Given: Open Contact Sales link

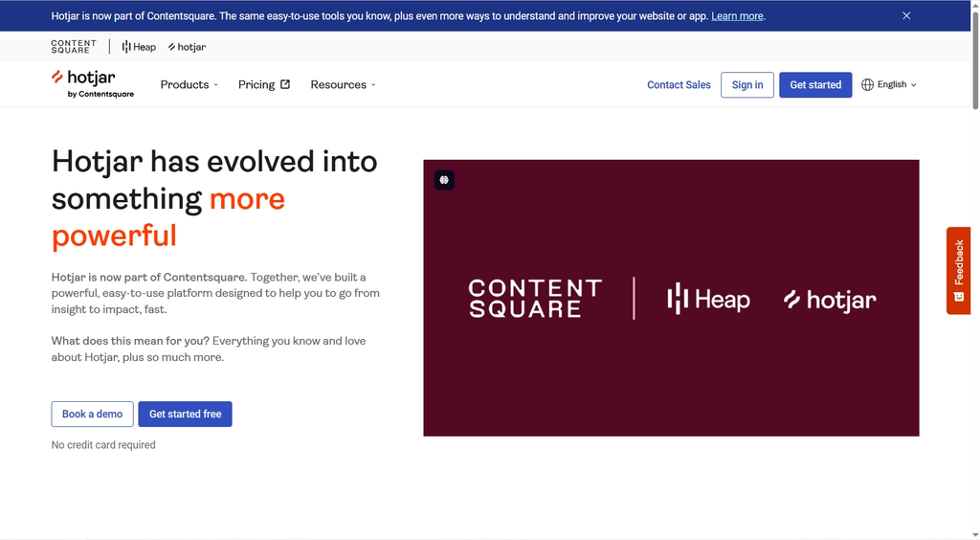Looking at the screenshot, I should (x=679, y=85).
